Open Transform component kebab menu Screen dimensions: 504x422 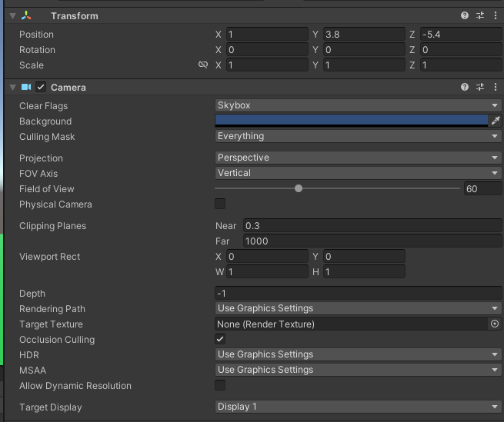click(x=496, y=15)
